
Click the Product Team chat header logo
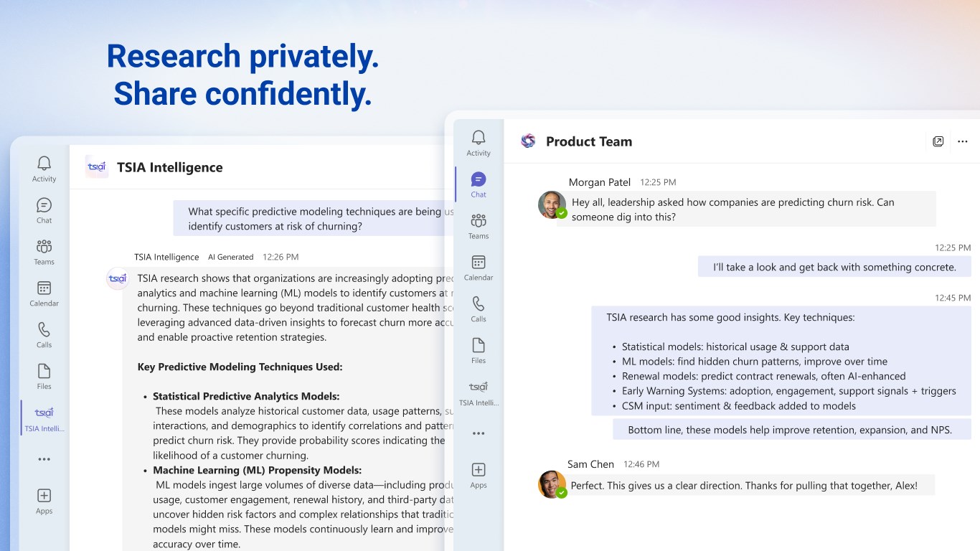tap(528, 141)
